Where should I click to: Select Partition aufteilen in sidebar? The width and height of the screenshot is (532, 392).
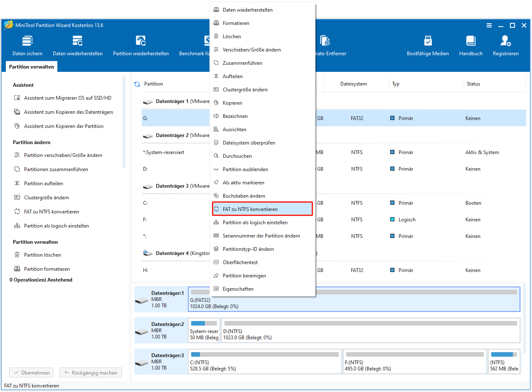pyautogui.click(x=39, y=184)
